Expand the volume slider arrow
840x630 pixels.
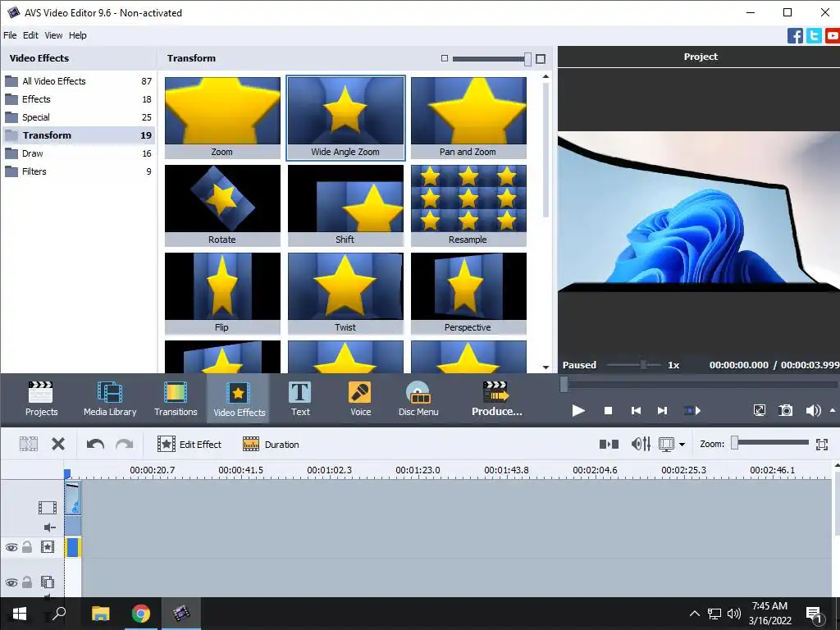coord(832,410)
